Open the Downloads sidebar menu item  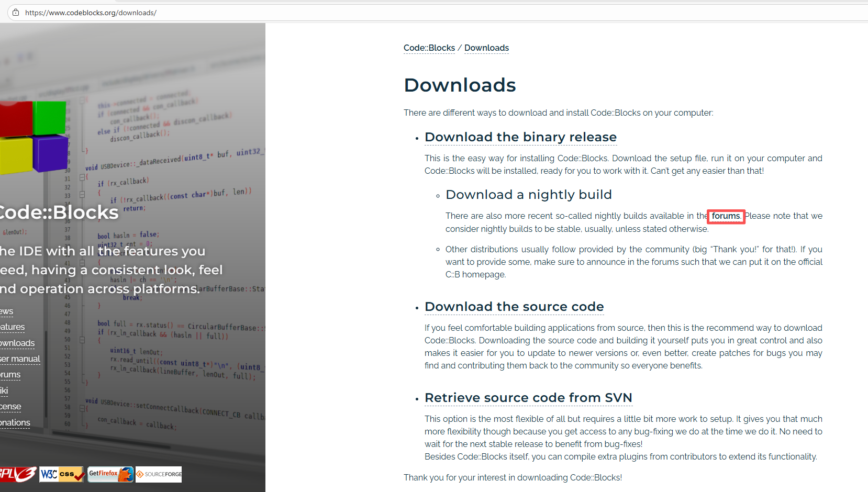[x=17, y=343]
